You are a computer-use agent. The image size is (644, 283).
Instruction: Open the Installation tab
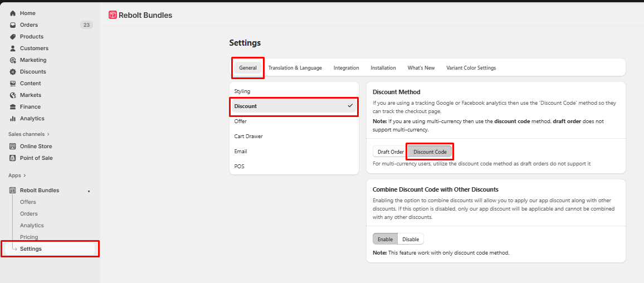click(x=383, y=68)
